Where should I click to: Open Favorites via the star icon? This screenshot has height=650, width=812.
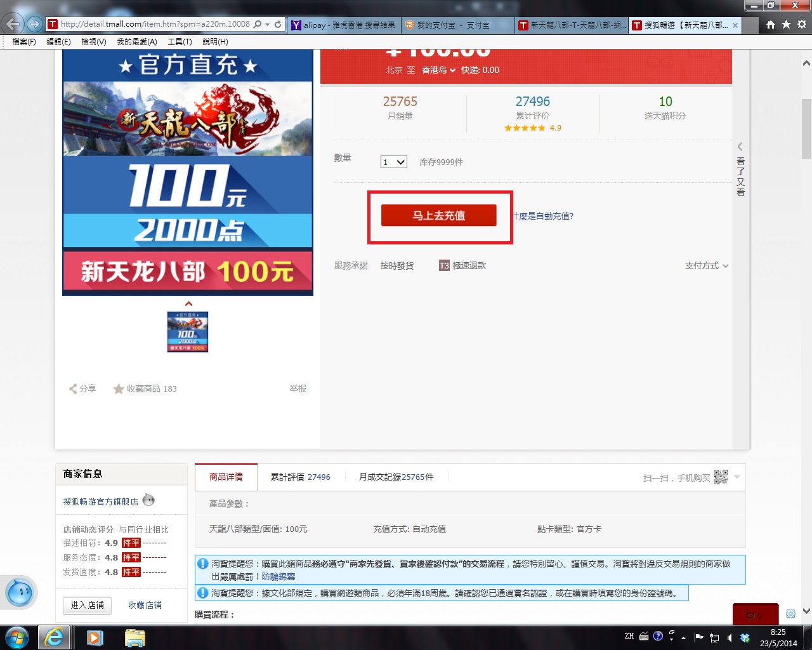[x=786, y=24]
